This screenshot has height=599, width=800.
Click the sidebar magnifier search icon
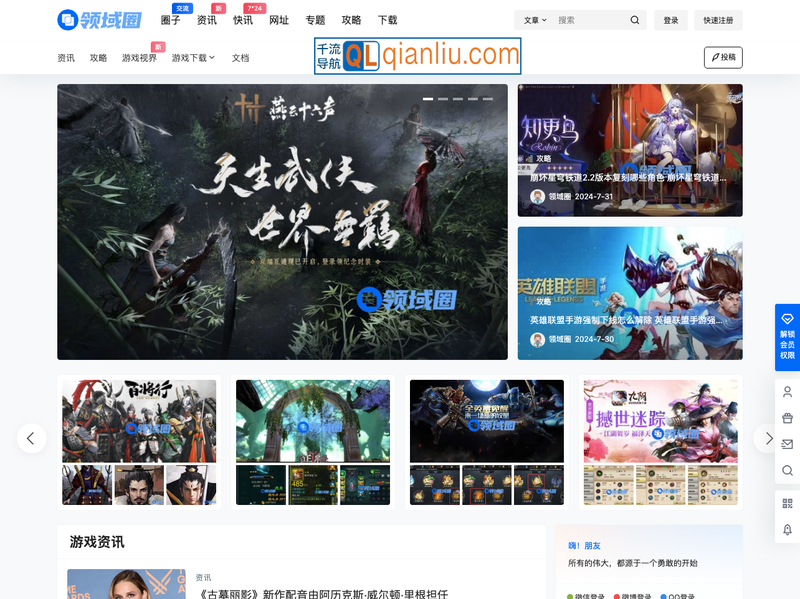coord(787,470)
